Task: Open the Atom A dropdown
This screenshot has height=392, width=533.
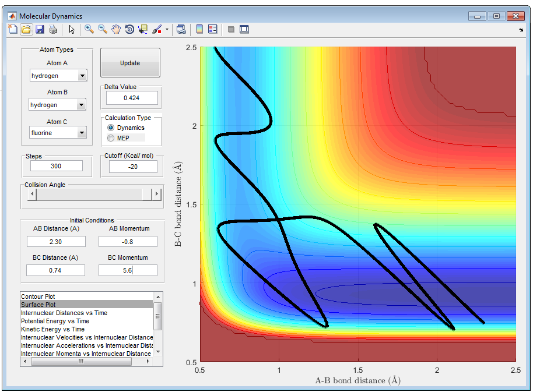Action: click(82, 76)
